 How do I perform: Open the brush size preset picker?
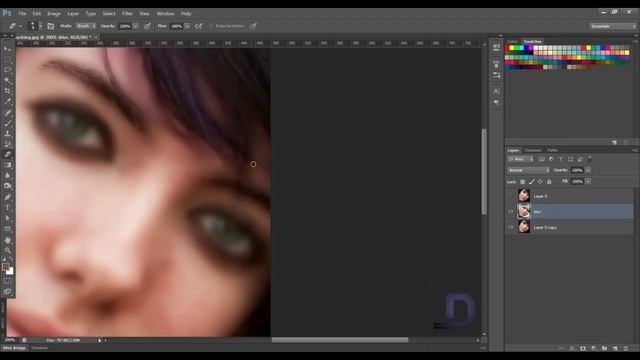40,26
